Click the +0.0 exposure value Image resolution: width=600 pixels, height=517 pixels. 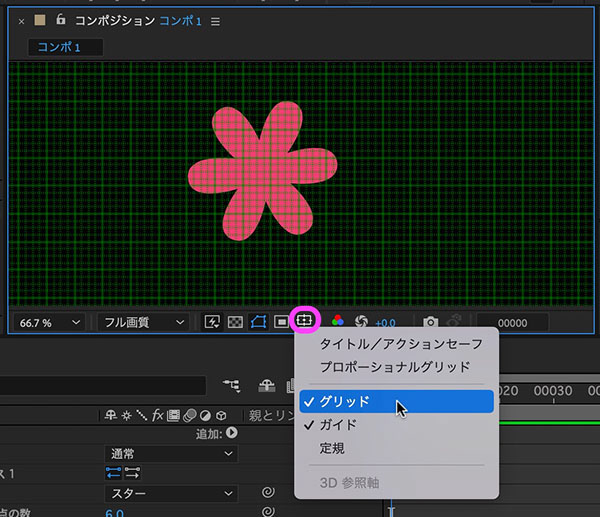point(385,323)
